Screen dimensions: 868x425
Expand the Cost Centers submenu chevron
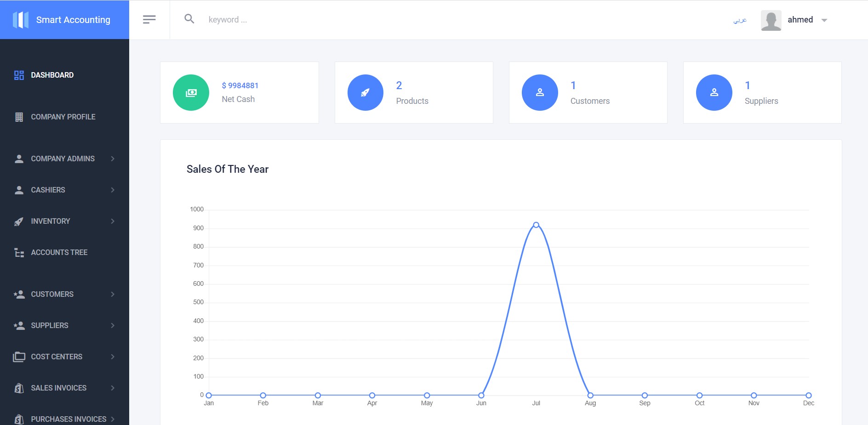point(113,357)
